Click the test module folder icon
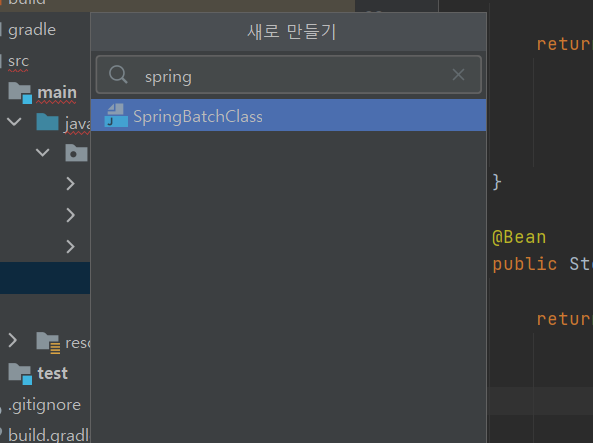The width and height of the screenshot is (593, 443). [20, 374]
